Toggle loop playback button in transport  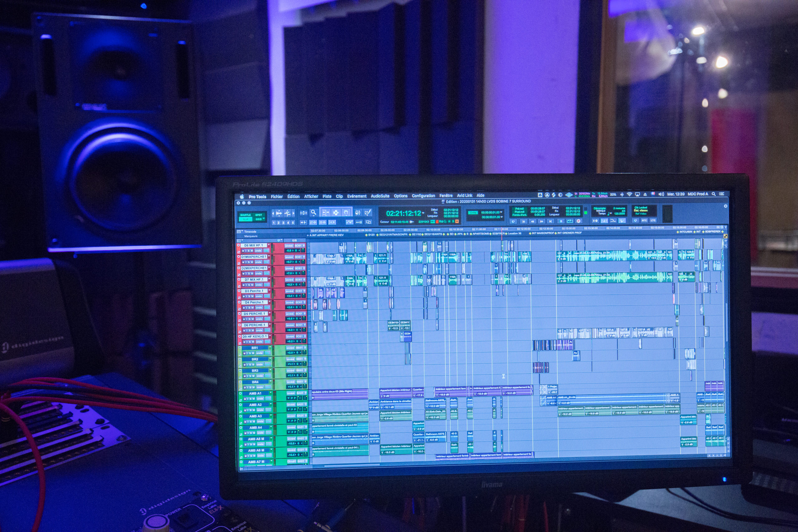pyautogui.click(x=570, y=221)
